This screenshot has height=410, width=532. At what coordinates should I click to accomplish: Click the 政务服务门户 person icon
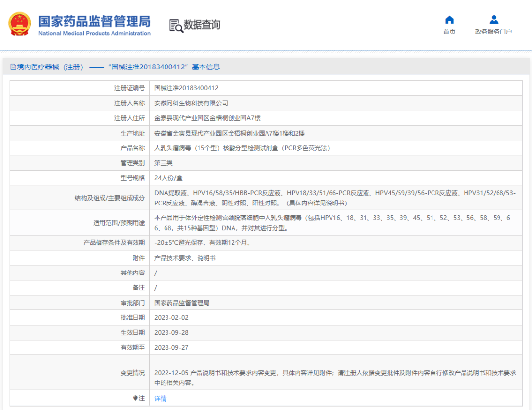tap(493, 20)
